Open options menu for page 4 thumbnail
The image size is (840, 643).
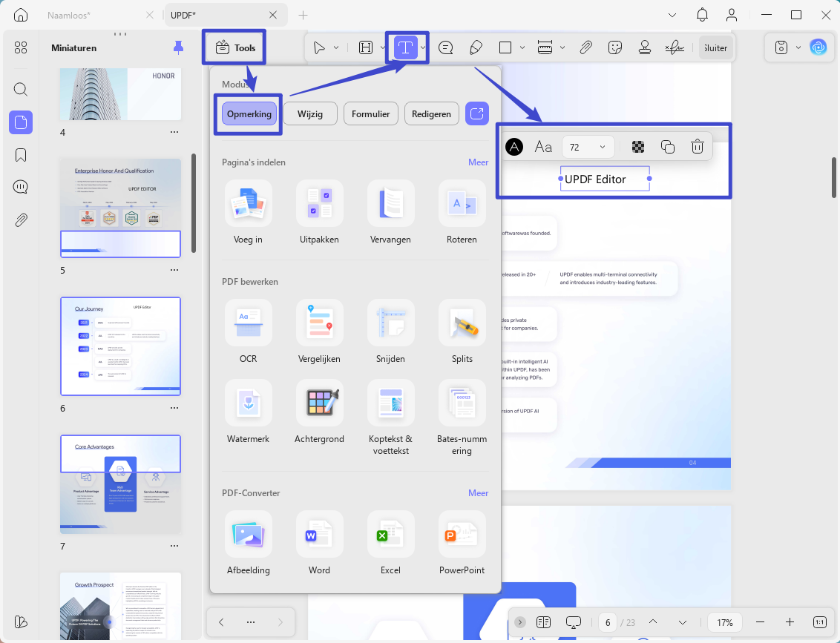point(174,132)
